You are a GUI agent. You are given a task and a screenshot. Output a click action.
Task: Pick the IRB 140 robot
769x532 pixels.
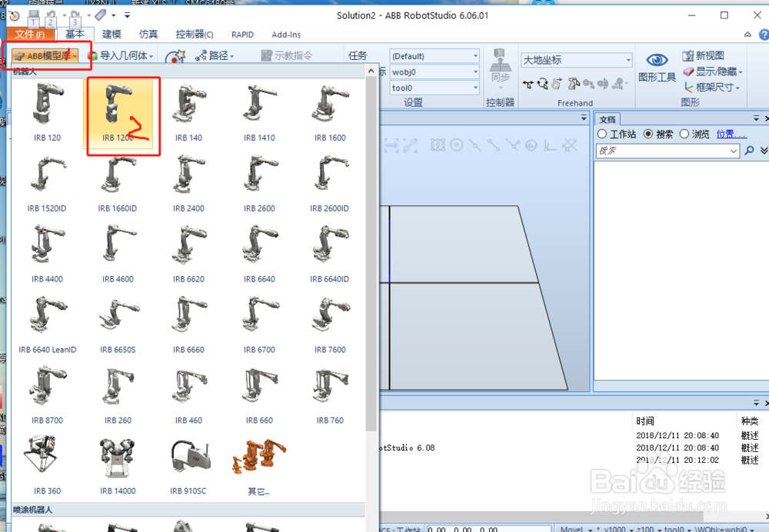point(188,112)
